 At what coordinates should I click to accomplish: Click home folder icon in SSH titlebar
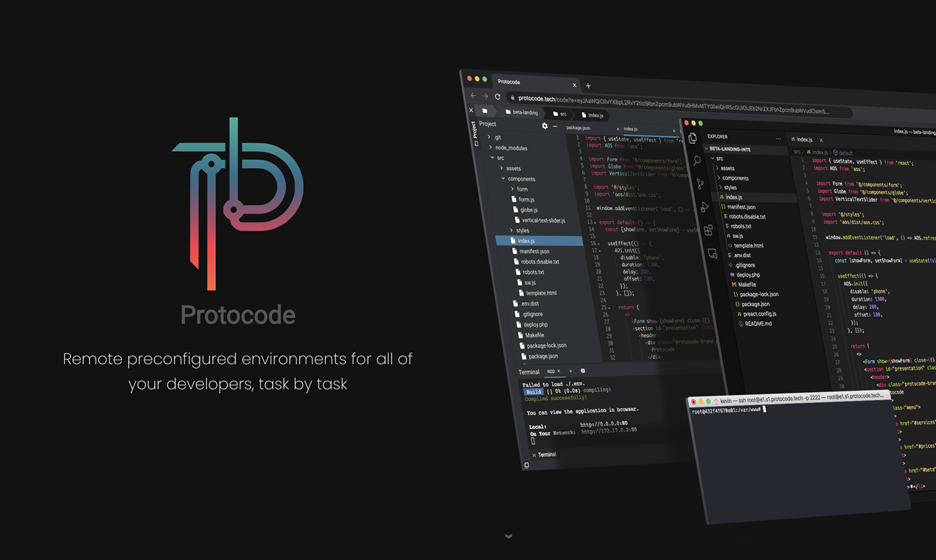715,402
